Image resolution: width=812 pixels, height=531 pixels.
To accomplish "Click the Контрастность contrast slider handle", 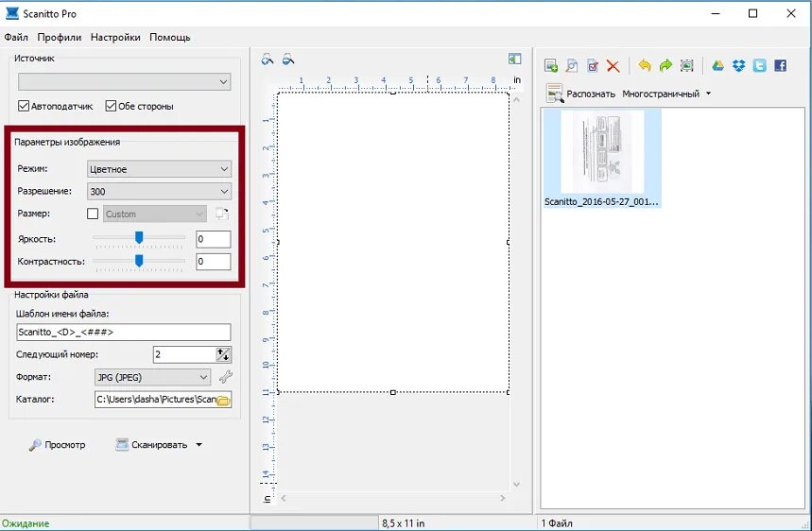I will pyautogui.click(x=139, y=261).
